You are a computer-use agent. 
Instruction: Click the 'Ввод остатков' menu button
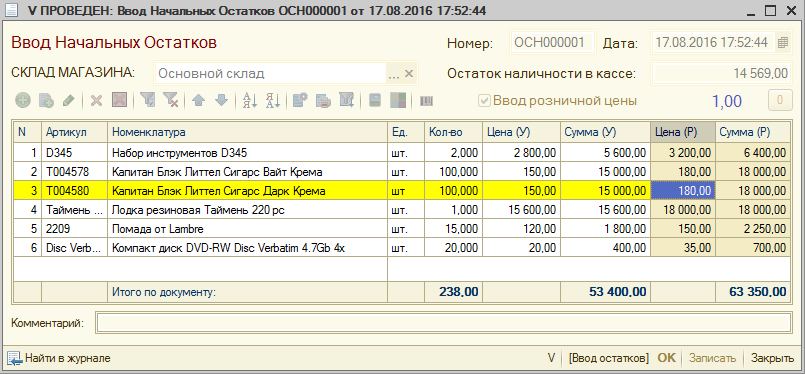[x=609, y=358]
